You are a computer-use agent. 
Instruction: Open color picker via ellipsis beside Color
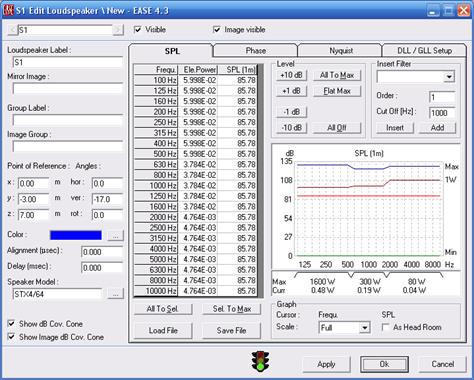(x=115, y=236)
